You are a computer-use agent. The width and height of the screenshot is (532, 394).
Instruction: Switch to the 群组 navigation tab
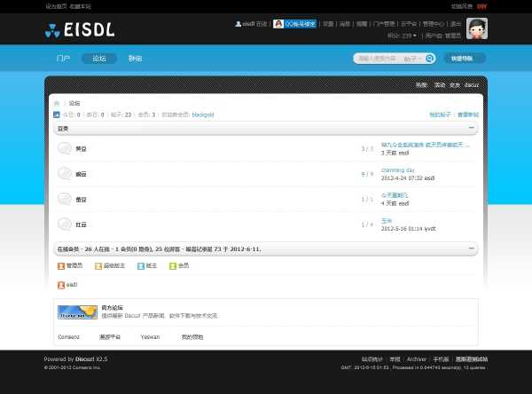coord(135,59)
